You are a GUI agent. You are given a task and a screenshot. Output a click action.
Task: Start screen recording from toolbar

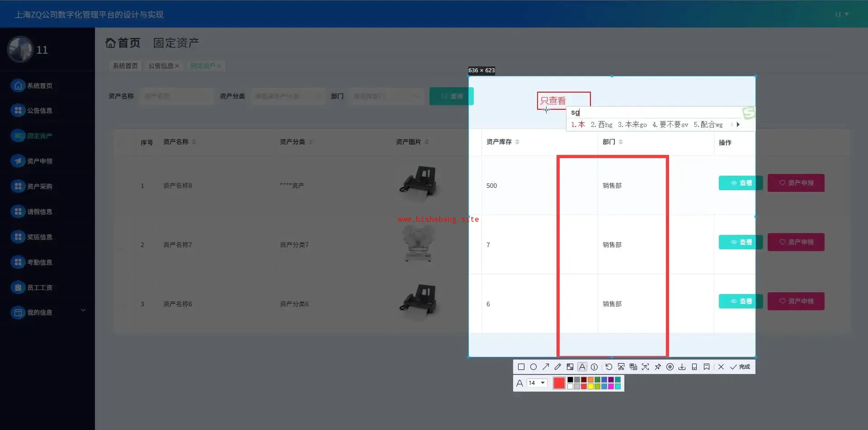pos(670,367)
